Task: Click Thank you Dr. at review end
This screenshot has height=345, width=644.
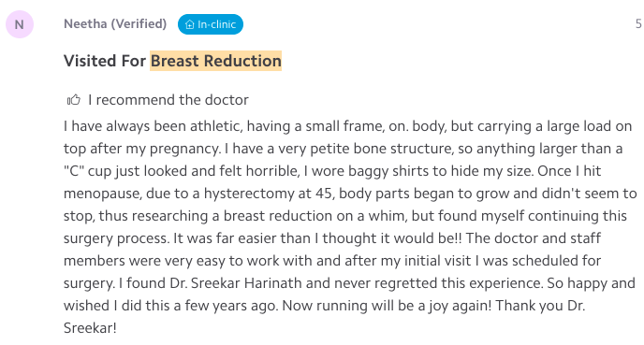Action: pyautogui.click(x=540, y=306)
